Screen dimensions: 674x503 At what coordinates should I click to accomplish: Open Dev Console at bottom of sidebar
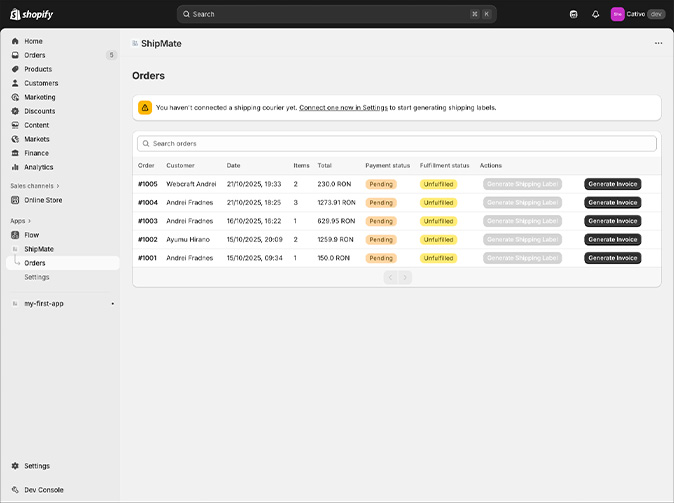tap(43, 489)
